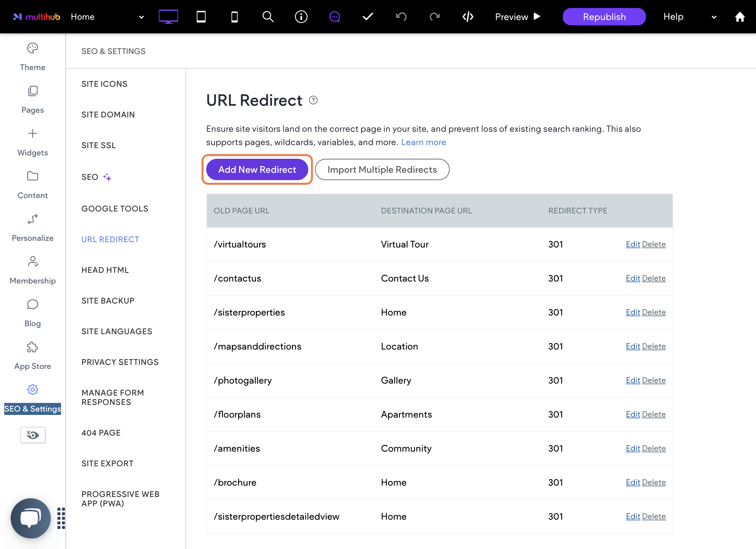This screenshot has height=549, width=756.
Task: Click the dotted drag handle beside chat
Action: coord(61,518)
